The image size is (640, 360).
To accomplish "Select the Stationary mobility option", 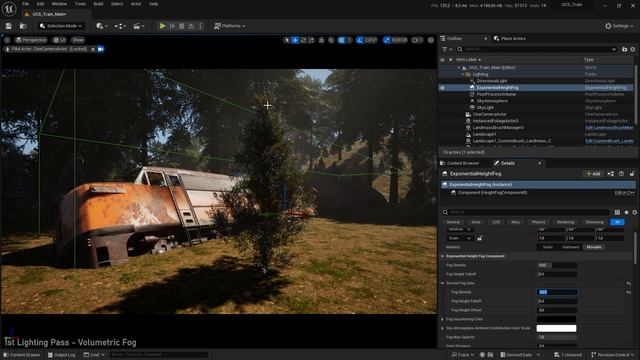I will click(x=571, y=247).
